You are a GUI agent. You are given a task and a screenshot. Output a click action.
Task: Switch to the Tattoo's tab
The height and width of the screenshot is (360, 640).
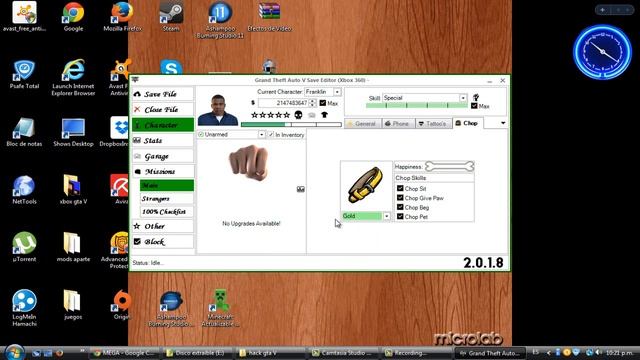pyautogui.click(x=433, y=123)
